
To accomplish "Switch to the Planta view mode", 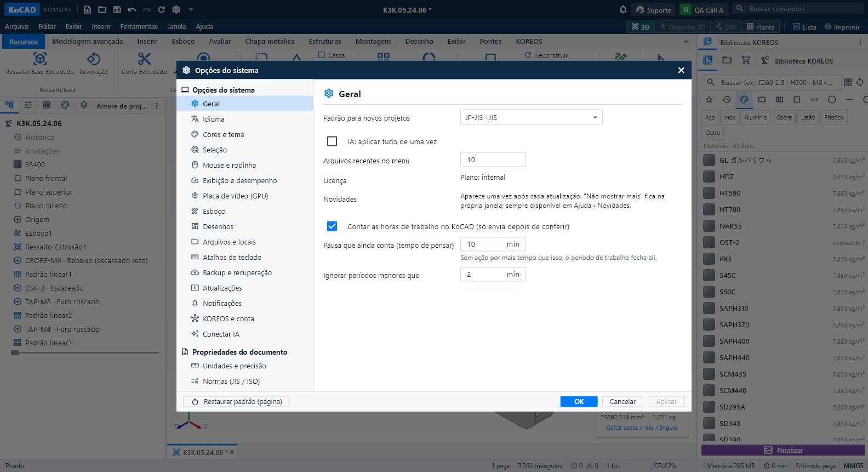I will 761,27.
